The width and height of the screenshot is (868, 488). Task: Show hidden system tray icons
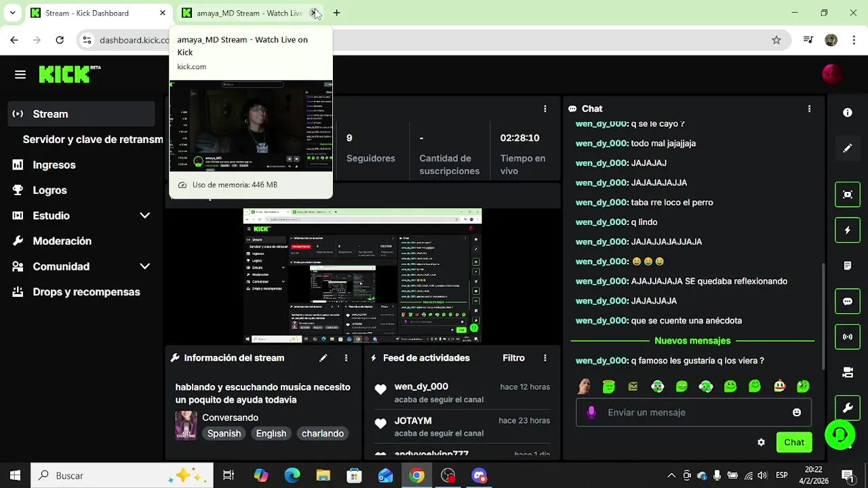click(671, 476)
